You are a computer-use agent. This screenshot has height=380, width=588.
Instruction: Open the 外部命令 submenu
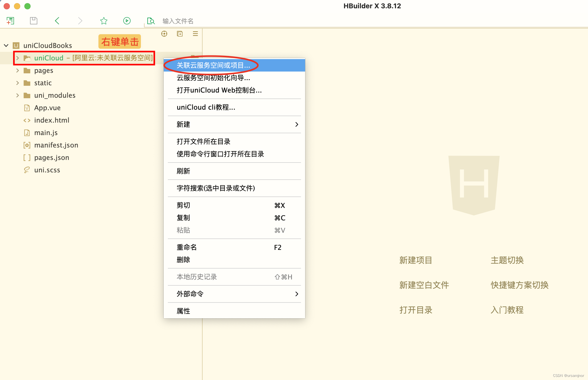(234, 294)
